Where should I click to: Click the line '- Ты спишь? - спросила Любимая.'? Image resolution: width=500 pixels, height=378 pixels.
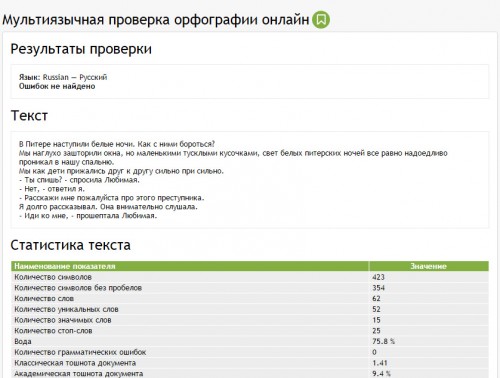79,180
